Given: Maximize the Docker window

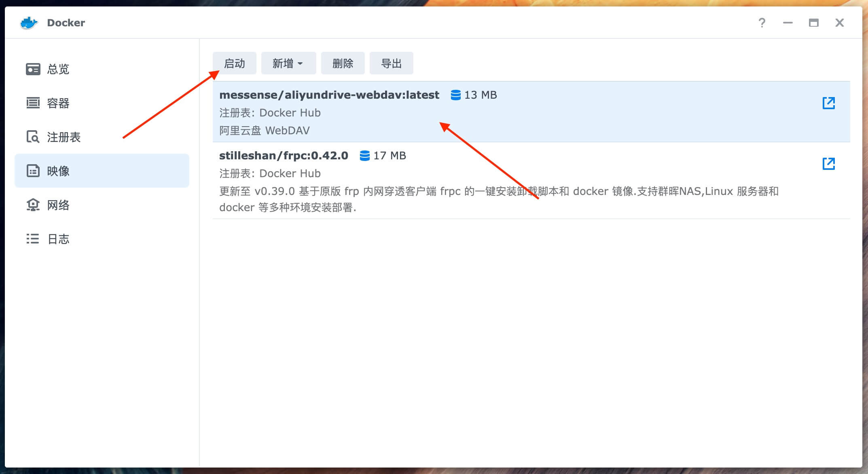Looking at the screenshot, I should pos(813,23).
